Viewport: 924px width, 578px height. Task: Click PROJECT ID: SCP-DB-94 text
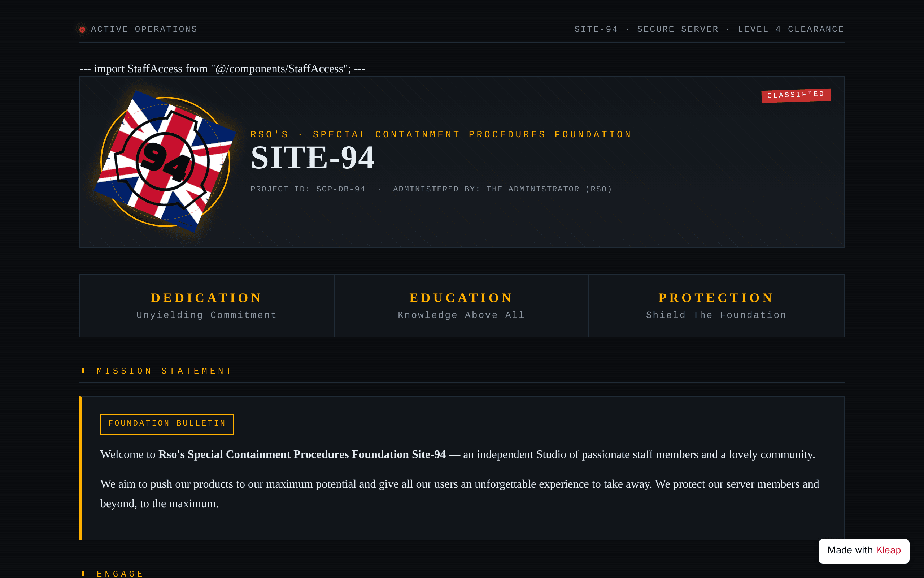pyautogui.click(x=308, y=189)
